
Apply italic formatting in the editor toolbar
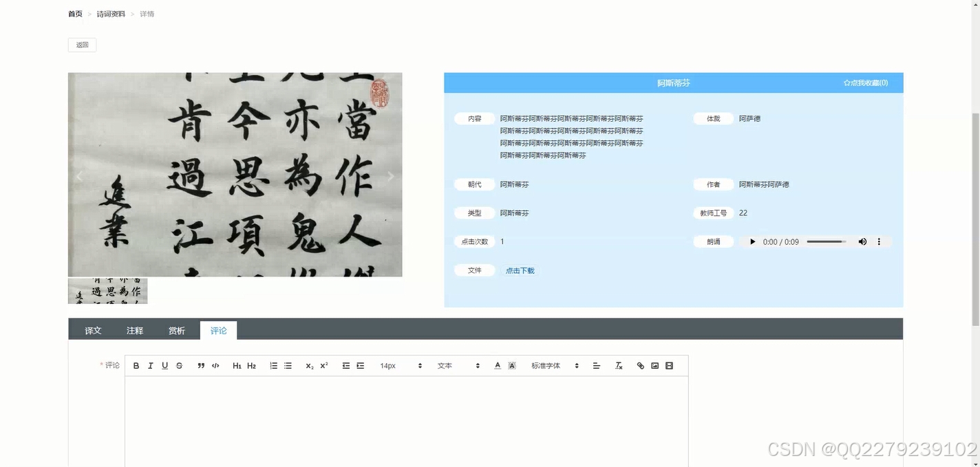[x=150, y=365]
